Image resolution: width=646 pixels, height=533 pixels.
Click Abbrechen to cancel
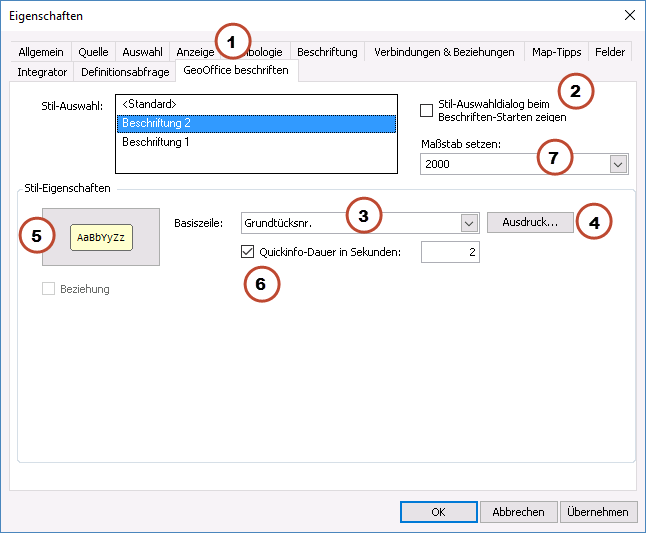tap(518, 511)
